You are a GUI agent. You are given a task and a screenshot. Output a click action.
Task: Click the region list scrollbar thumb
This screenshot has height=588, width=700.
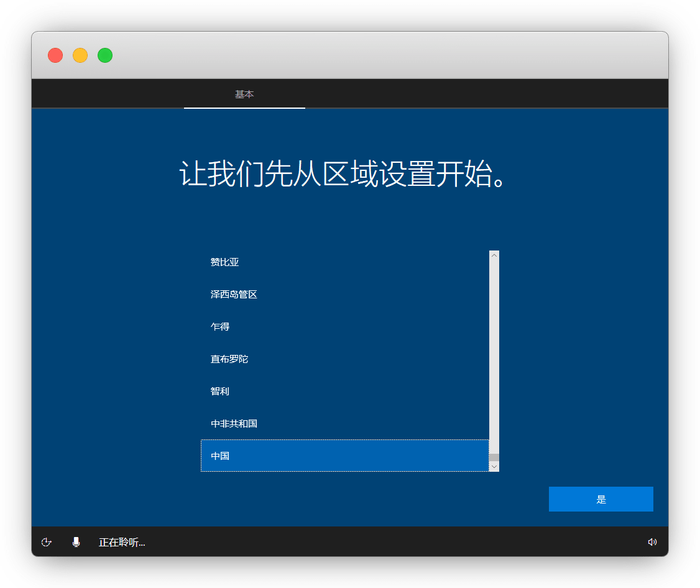[494, 457]
